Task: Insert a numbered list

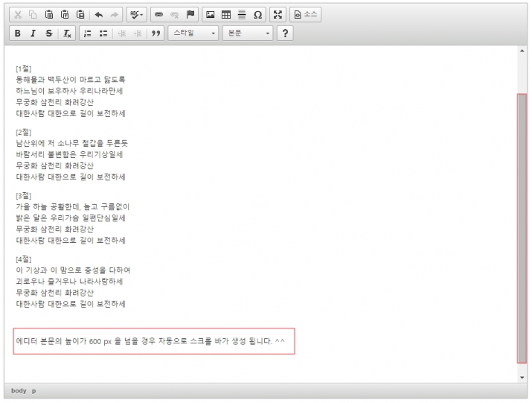Action: click(x=88, y=34)
